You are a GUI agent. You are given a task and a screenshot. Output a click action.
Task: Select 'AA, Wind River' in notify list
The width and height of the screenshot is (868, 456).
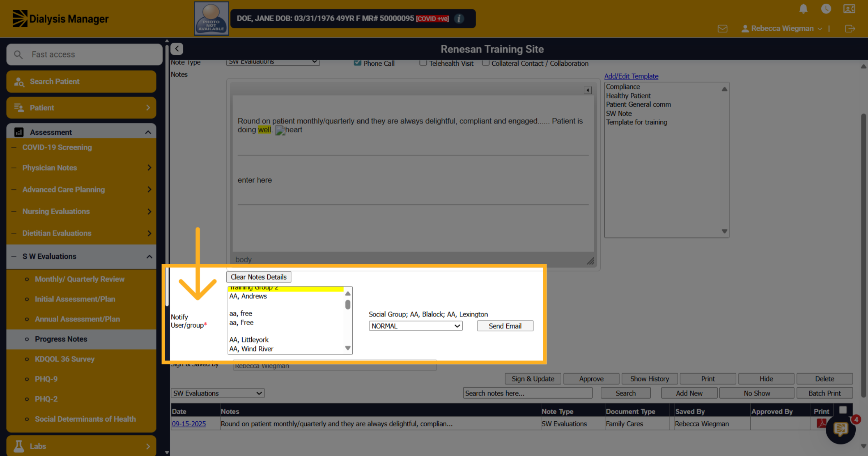(251, 349)
